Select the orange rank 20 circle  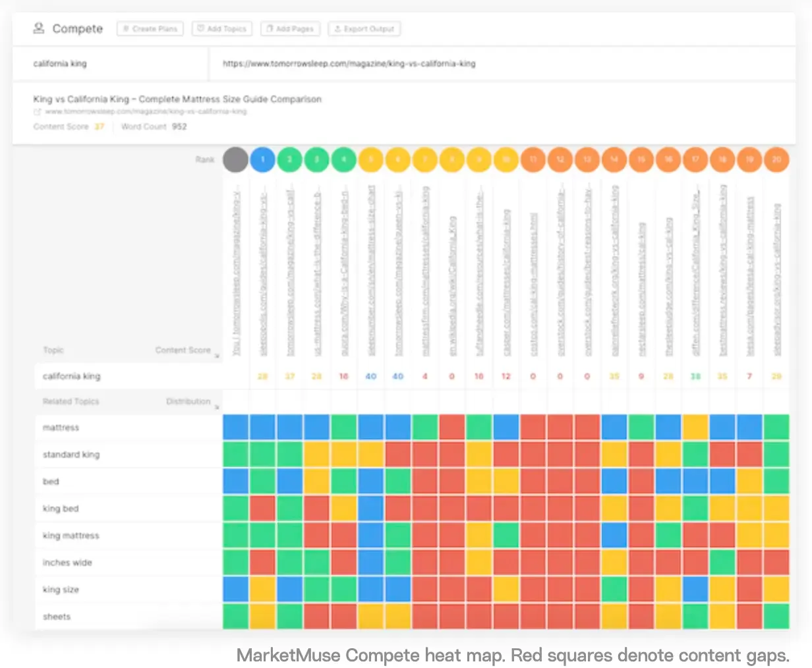pos(776,159)
